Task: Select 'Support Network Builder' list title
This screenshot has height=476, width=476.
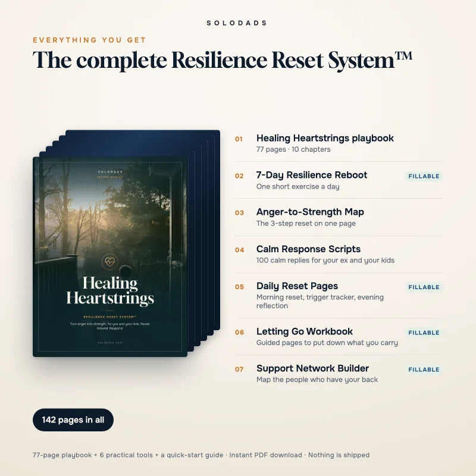Action: point(313,368)
